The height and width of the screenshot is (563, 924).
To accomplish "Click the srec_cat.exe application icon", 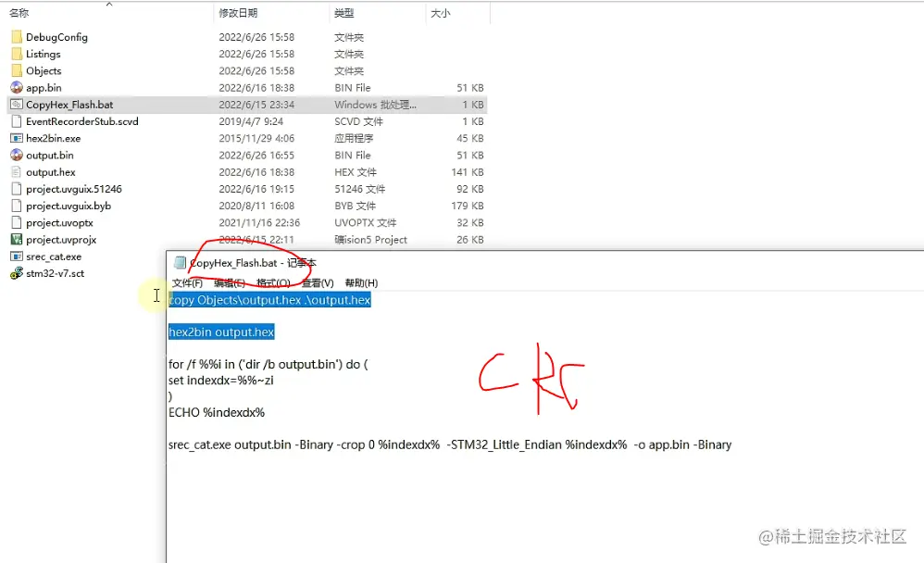I will [17, 257].
